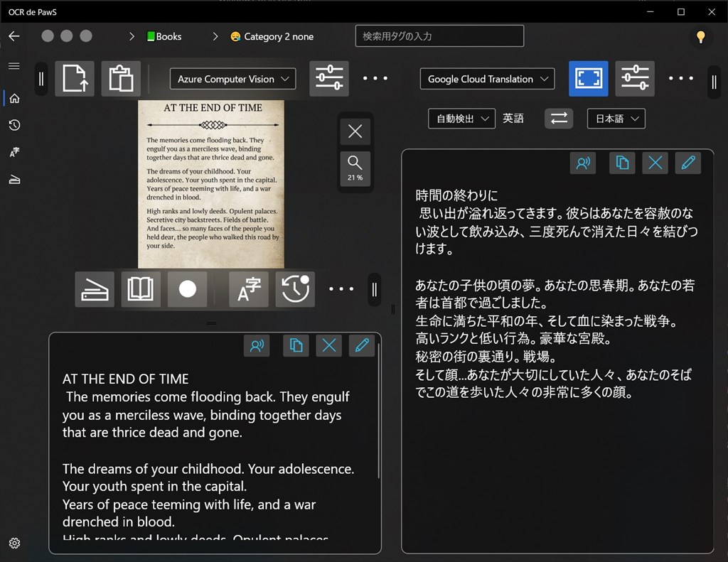Open the Azure OCR advanced settings sliders
The width and height of the screenshot is (728, 562).
tap(328, 79)
